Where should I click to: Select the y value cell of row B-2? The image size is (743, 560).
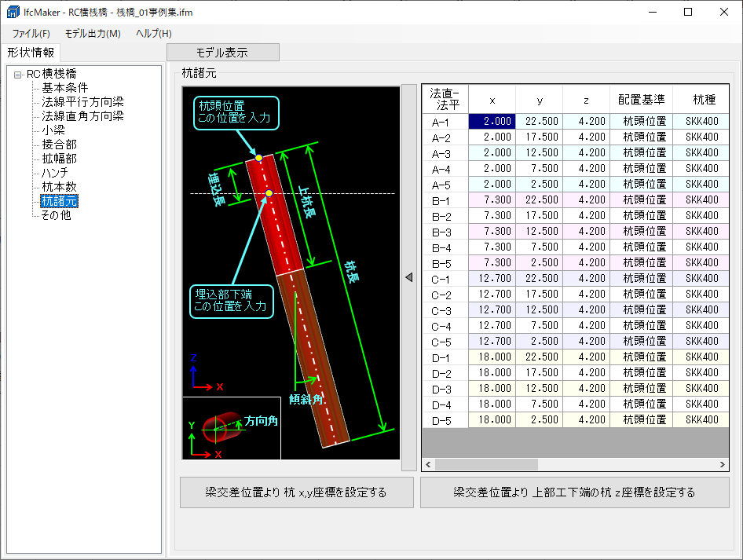tap(540, 215)
